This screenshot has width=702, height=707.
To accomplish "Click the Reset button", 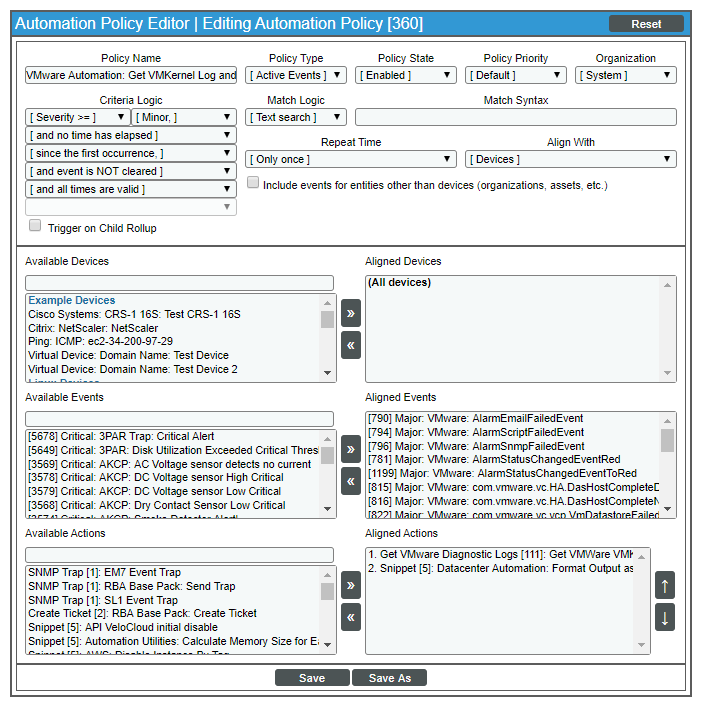I will [x=646, y=24].
